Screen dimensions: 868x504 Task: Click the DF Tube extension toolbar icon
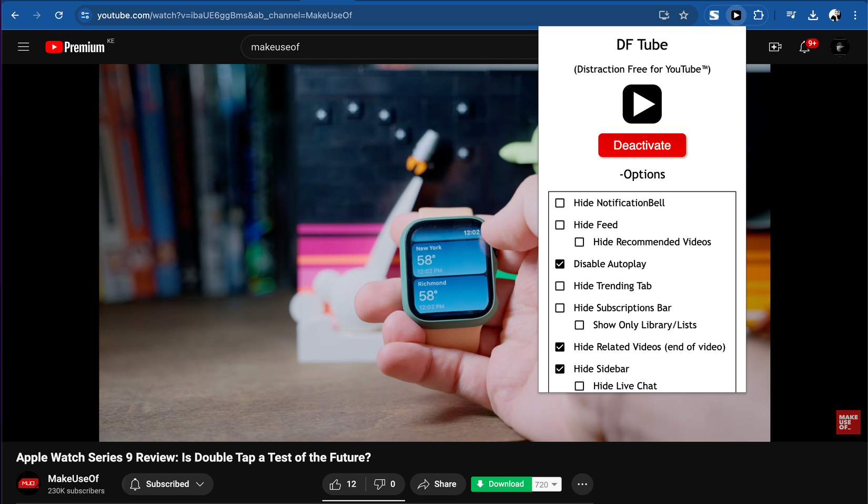tap(736, 15)
